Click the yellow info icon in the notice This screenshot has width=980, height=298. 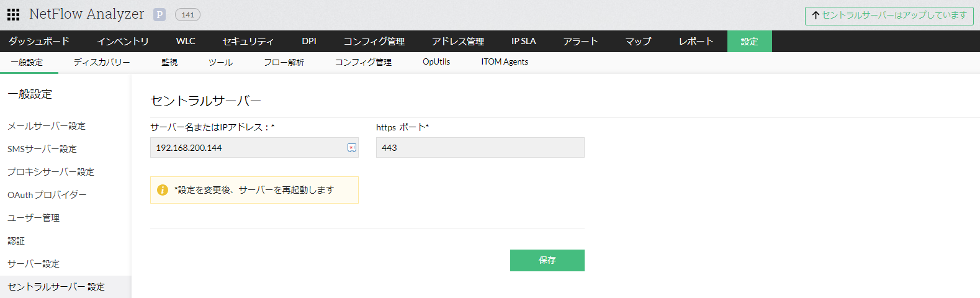pyautogui.click(x=163, y=190)
